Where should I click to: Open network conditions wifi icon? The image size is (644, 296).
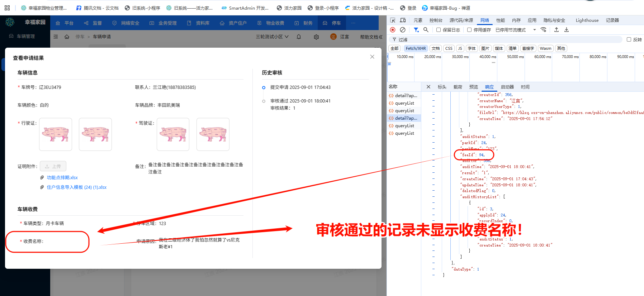(x=544, y=30)
